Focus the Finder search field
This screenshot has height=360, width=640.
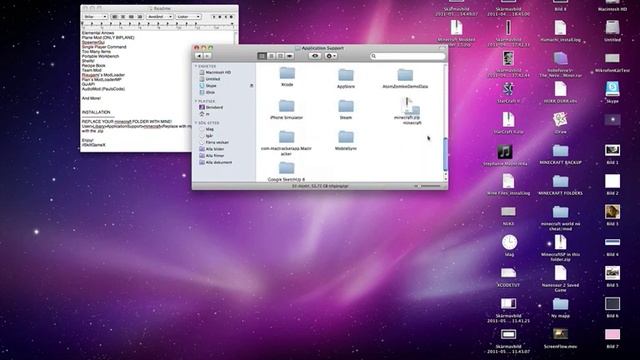(407, 56)
